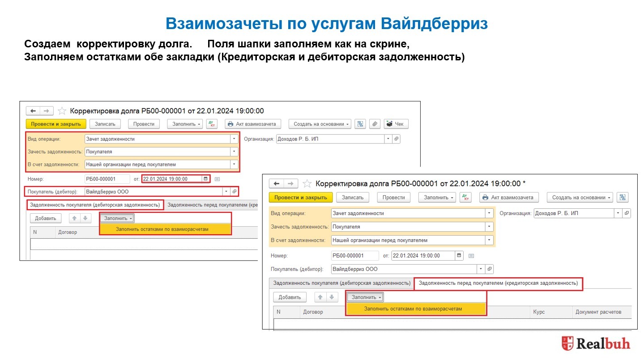Click Провести in back window

point(144,124)
